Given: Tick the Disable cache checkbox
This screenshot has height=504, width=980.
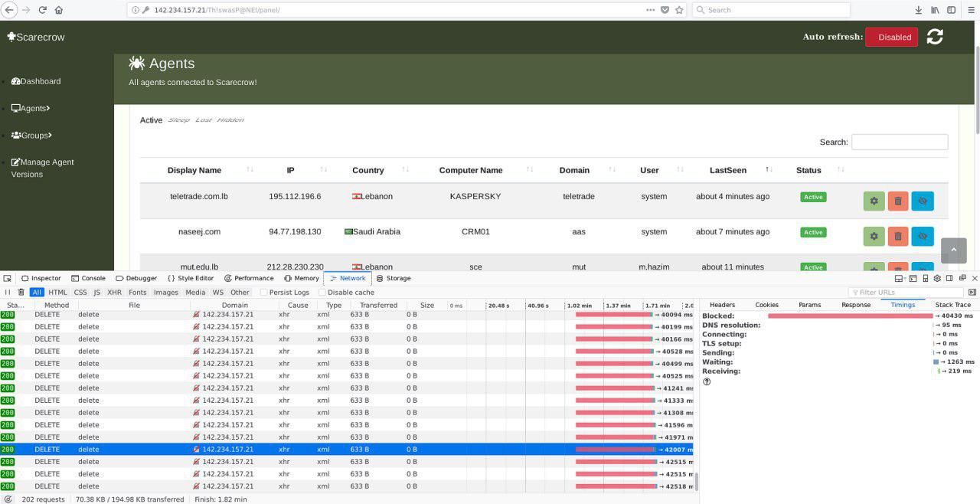Looking at the screenshot, I should coord(322,292).
